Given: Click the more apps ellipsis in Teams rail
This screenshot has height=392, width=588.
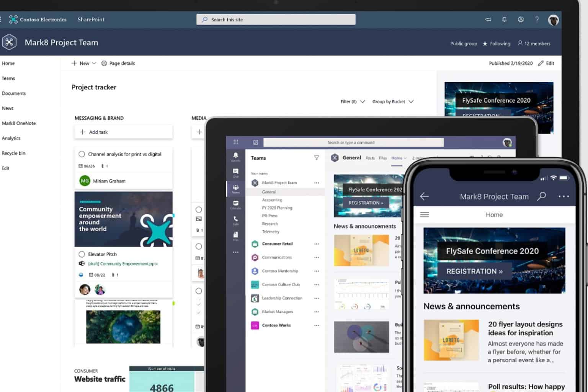Looking at the screenshot, I should [x=235, y=252].
